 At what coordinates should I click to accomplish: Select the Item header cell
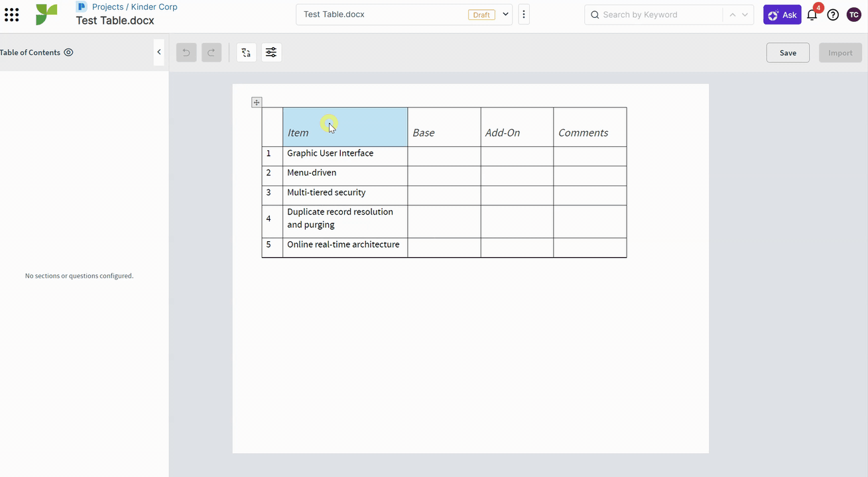[345, 127]
